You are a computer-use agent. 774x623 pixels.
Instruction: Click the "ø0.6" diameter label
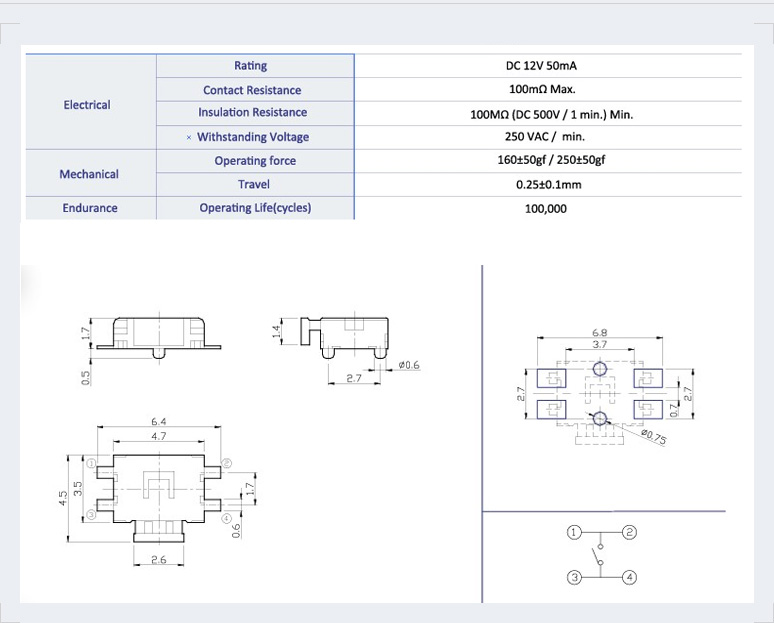[x=409, y=365]
